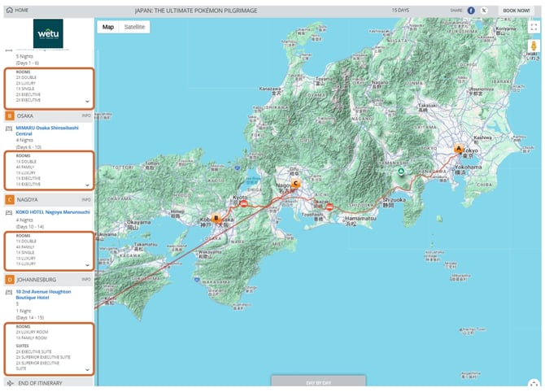The width and height of the screenshot is (545, 392).
Task: Click the orange D badge beside Johannesburg
Action: [x=10, y=280]
